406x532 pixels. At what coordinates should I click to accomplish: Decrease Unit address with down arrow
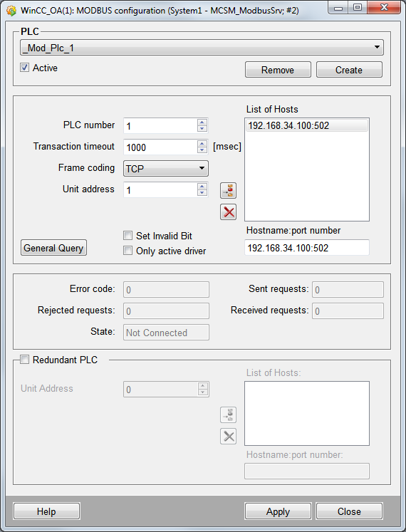click(202, 193)
